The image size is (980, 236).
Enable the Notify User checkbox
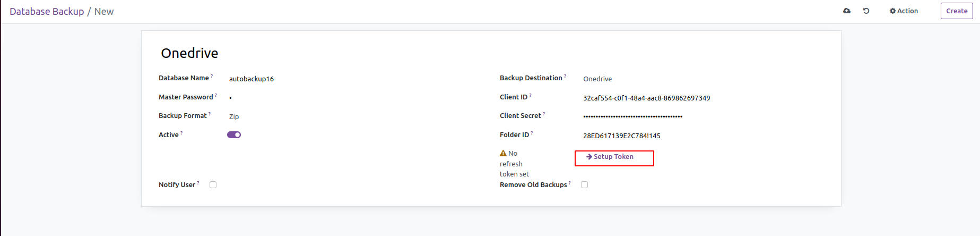click(213, 185)
